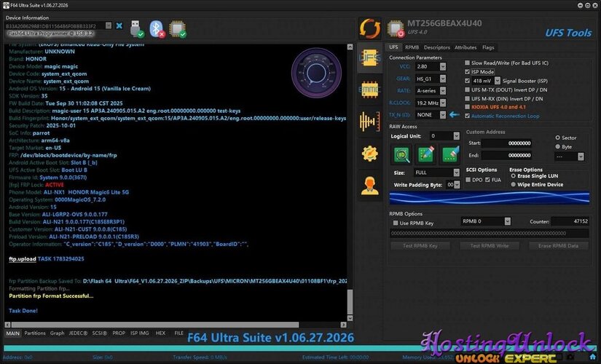Click the USB connection status icon
The image size is (601, 364).
pyautogui.click(x=137, y=28)
